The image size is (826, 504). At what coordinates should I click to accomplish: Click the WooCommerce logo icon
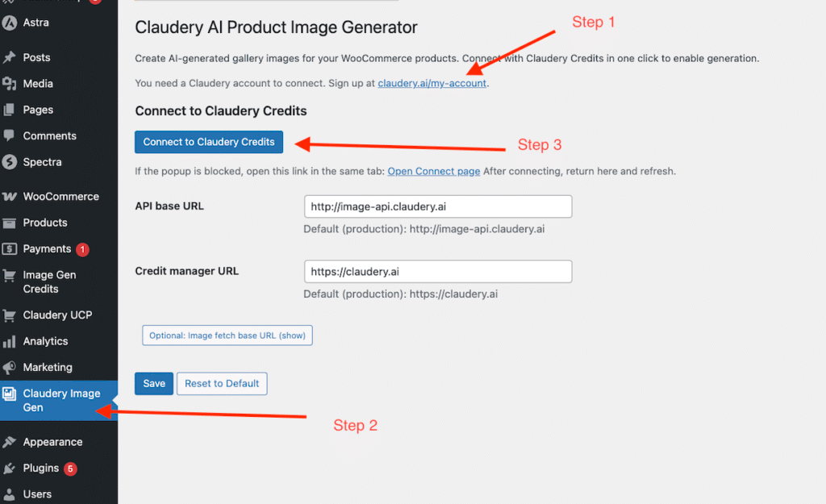coord(10,197)
